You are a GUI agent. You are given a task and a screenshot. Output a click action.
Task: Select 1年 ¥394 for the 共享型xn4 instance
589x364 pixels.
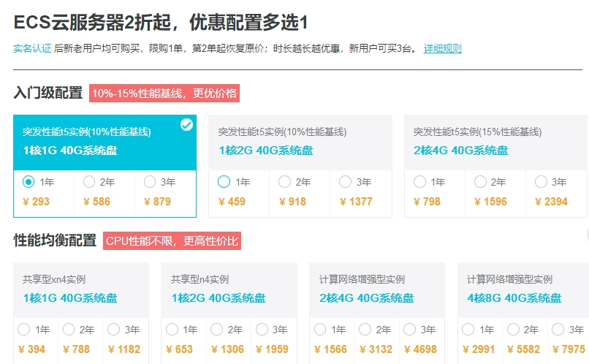coord(23,330)
